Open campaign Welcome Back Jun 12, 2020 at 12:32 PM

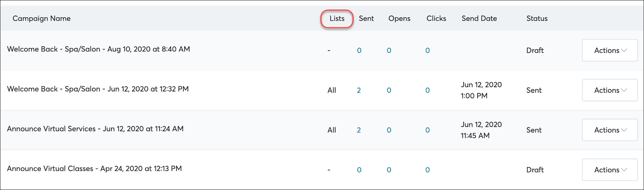coord(98,89)
